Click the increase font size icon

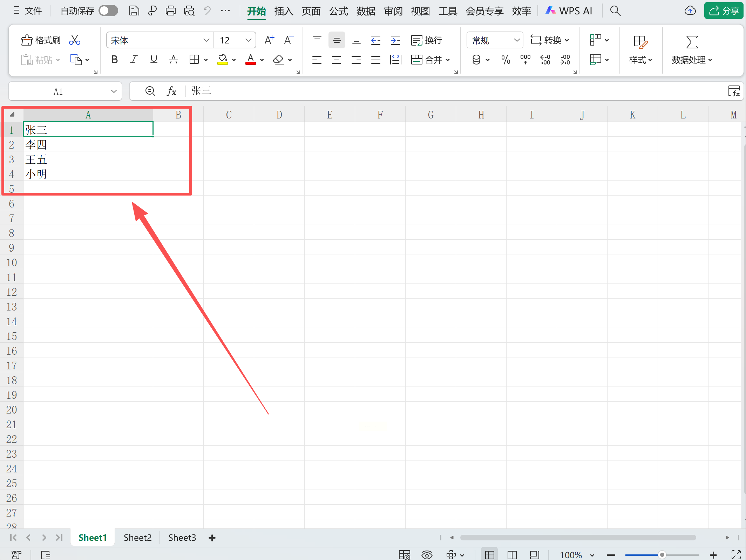tap(269, 40)
